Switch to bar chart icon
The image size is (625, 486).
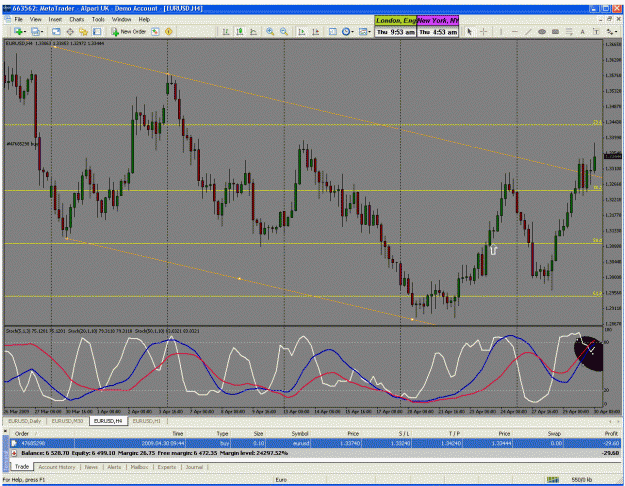[x=226, y=31]
